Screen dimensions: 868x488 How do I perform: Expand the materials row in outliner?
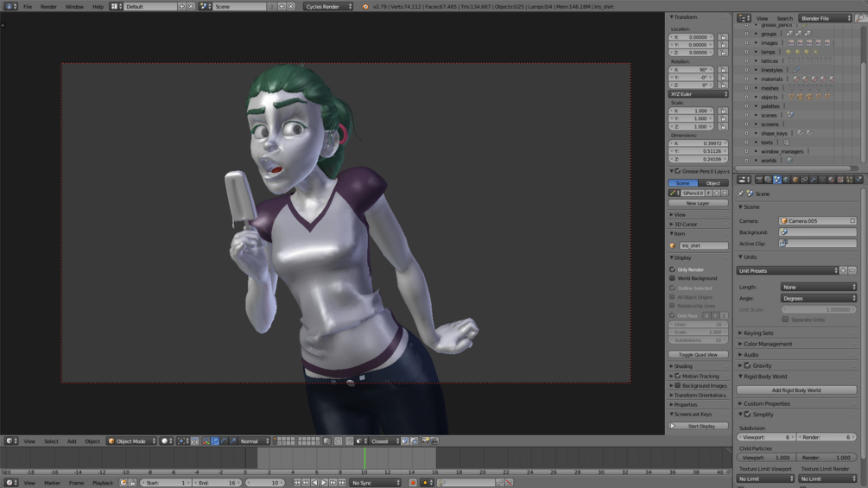coord(746,79)
